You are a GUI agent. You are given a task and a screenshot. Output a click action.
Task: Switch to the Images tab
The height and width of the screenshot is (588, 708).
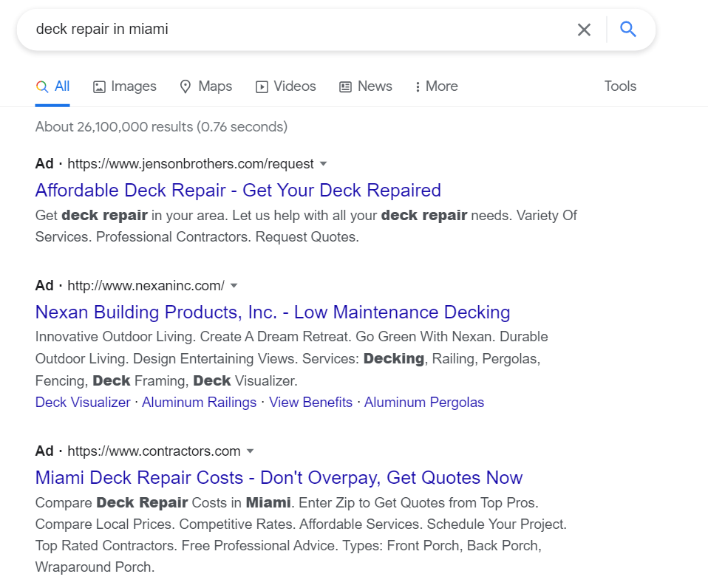[125, 86]
